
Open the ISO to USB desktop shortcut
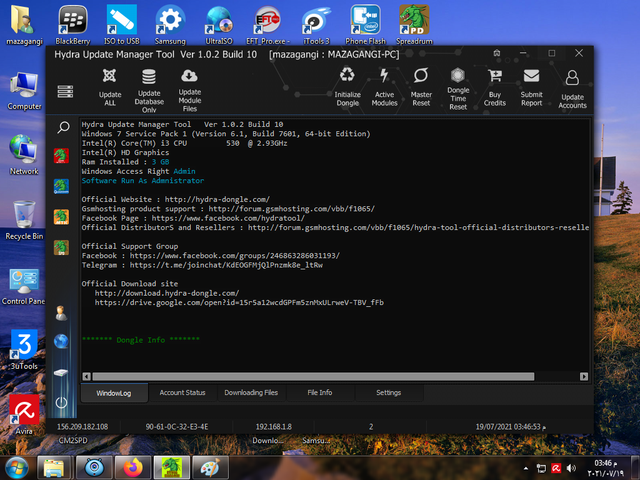click(122, 24)
